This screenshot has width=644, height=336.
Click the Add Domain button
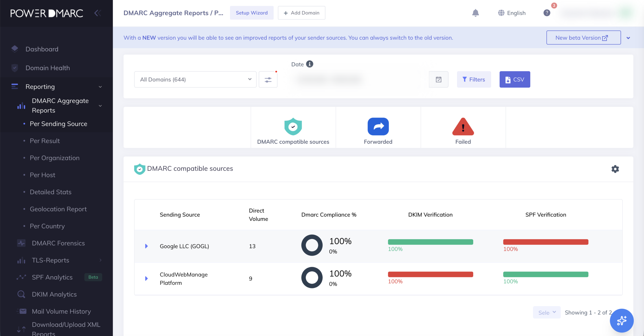coord(301,13)
